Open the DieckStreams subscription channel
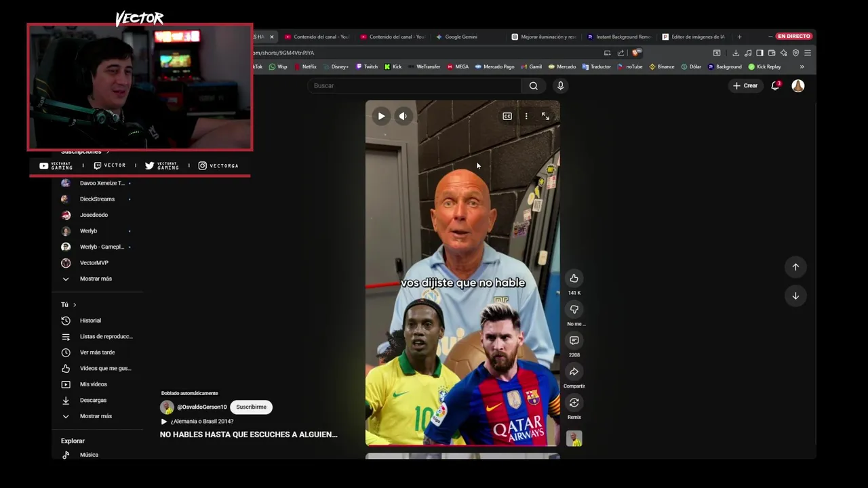Image resolution: width=868 pixels, height=488 pixels. click(x=95, y=199)
